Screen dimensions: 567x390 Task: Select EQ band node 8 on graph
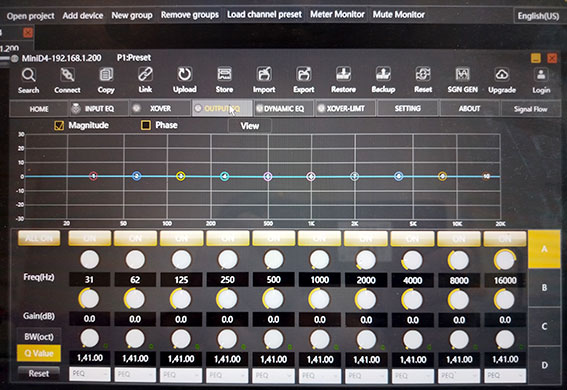[398, 176]
